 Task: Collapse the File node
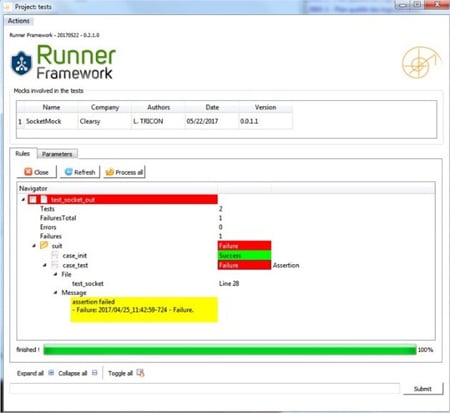click(x=56, y=274)
